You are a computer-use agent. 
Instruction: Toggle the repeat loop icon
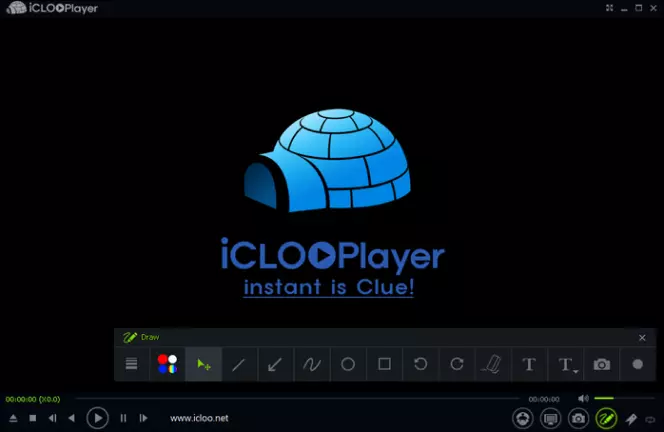650,419
